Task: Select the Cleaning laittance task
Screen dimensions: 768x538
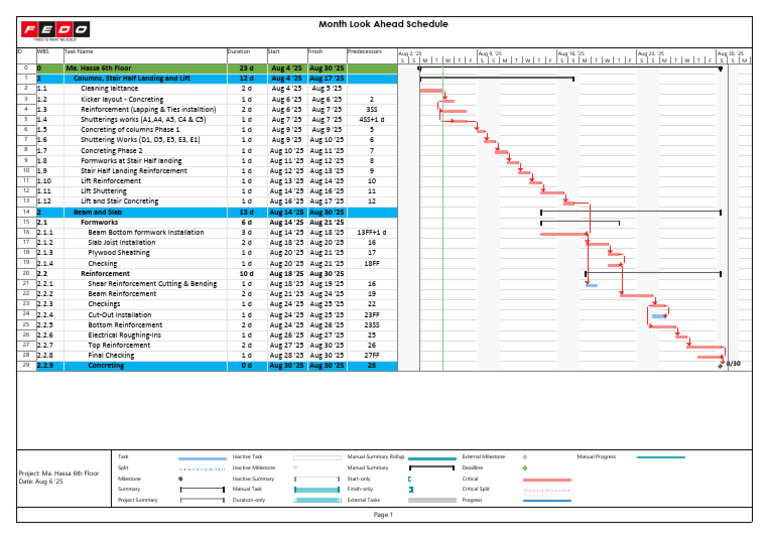Action: coord(109,89)
